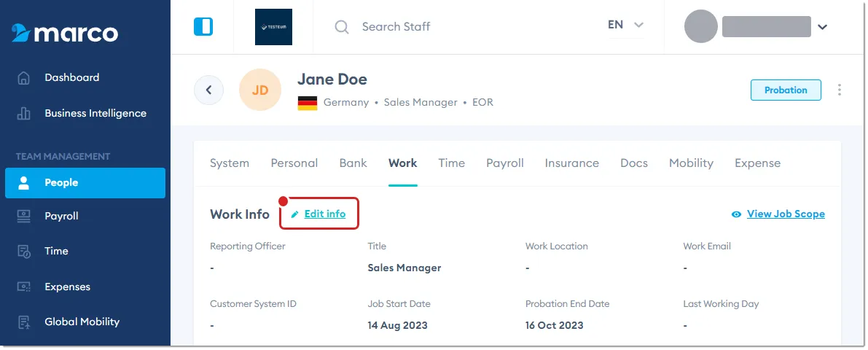Click the sidebar Time clock icon

click(x=24, y=252)
